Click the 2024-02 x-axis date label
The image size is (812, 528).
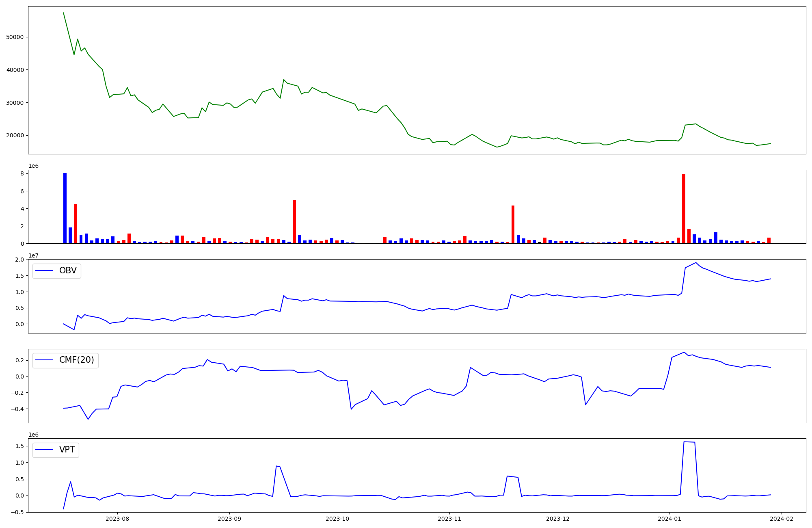(782, 519)
